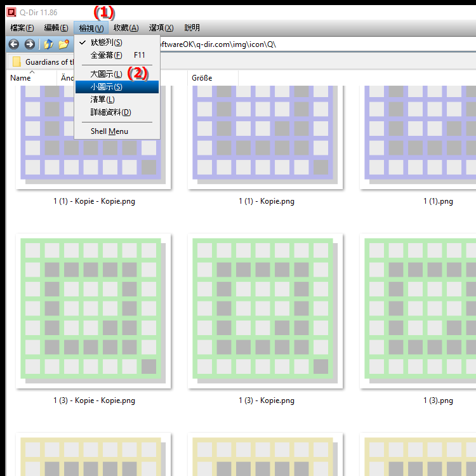This screenshot has height=476, width=476.
Task: Go back with the left arrow button
Action: [14, 44]
